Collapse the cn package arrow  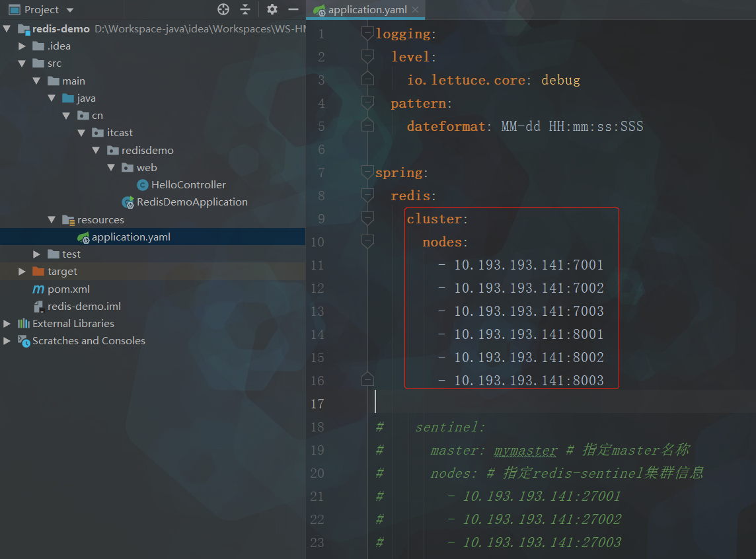[x=67, y=116]
